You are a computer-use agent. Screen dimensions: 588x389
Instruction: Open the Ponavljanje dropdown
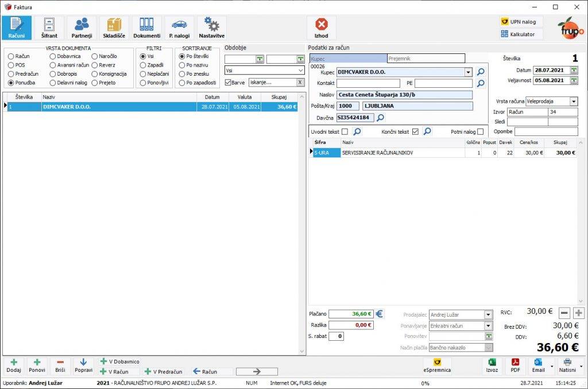point(488,326)
